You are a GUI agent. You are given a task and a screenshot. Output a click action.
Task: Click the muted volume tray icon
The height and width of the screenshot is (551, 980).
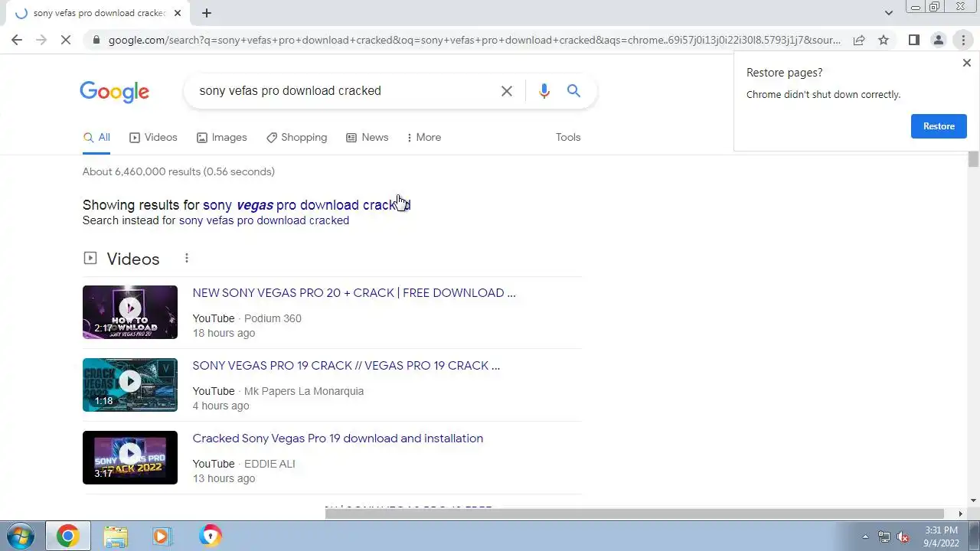[x=903, y=536]
